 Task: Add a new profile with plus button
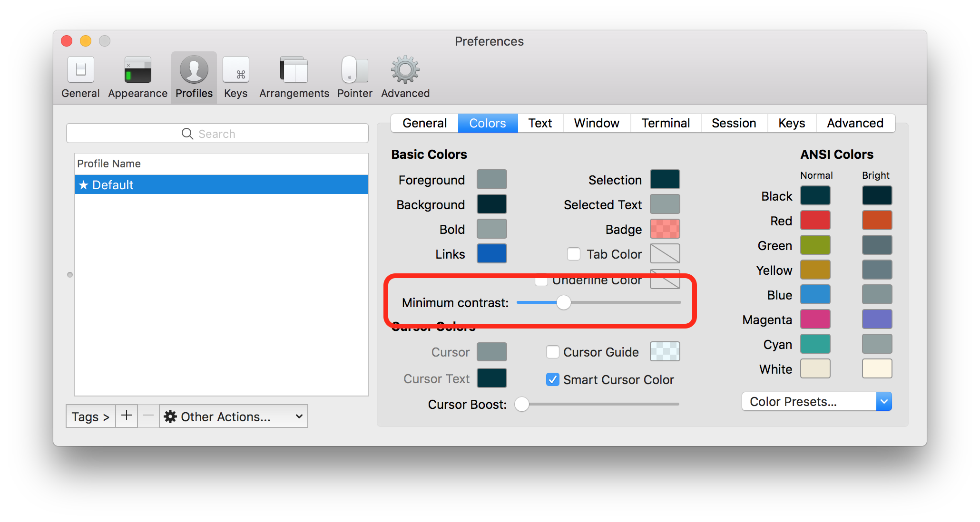point(126,416)
